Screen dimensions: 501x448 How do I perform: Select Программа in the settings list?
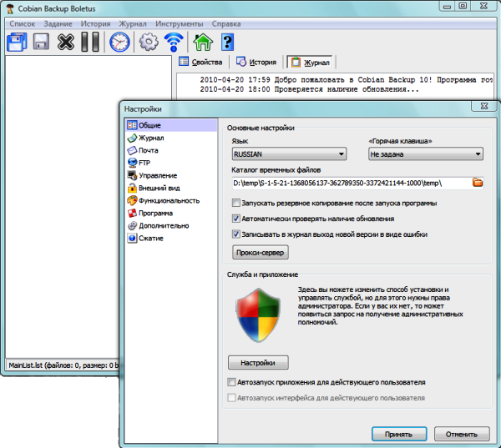coord(171,213)
